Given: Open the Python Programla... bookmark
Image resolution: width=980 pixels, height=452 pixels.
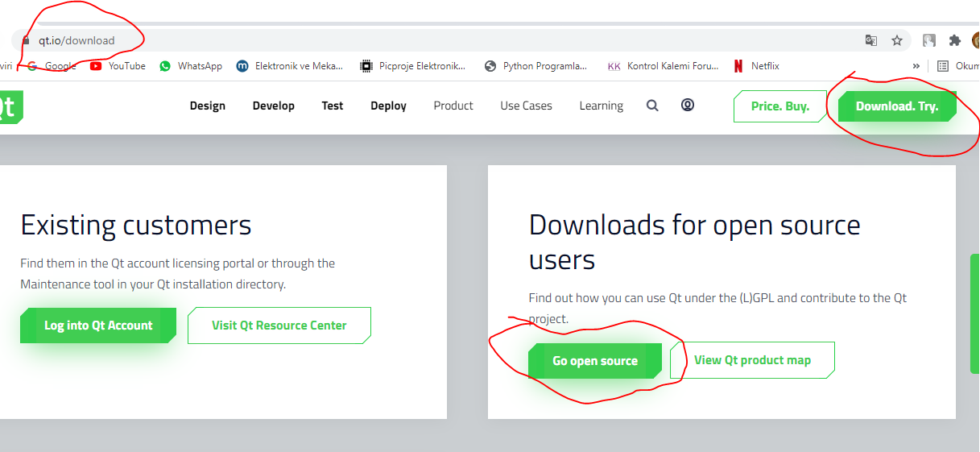Looking at the screenshot, I should tap(535, 66).
